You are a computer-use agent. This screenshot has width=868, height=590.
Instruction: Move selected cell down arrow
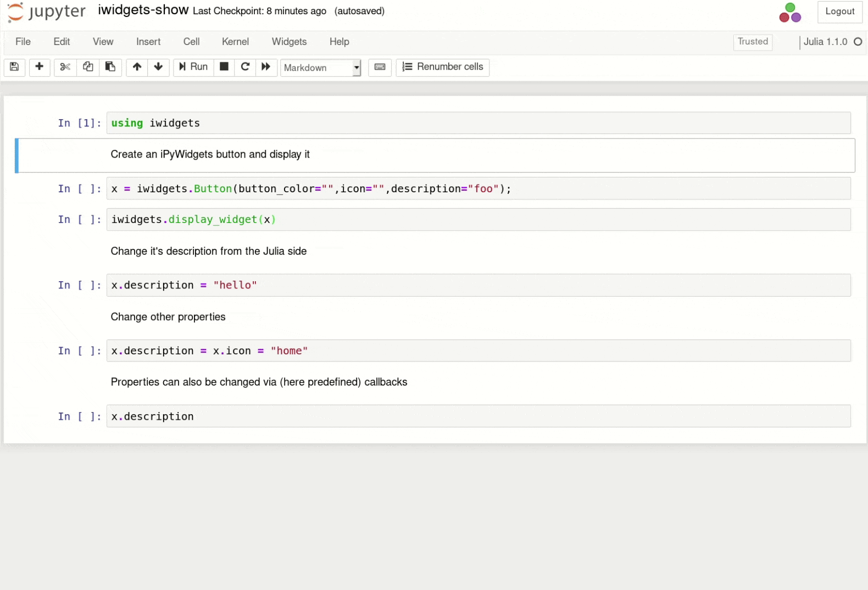point(158,67)
